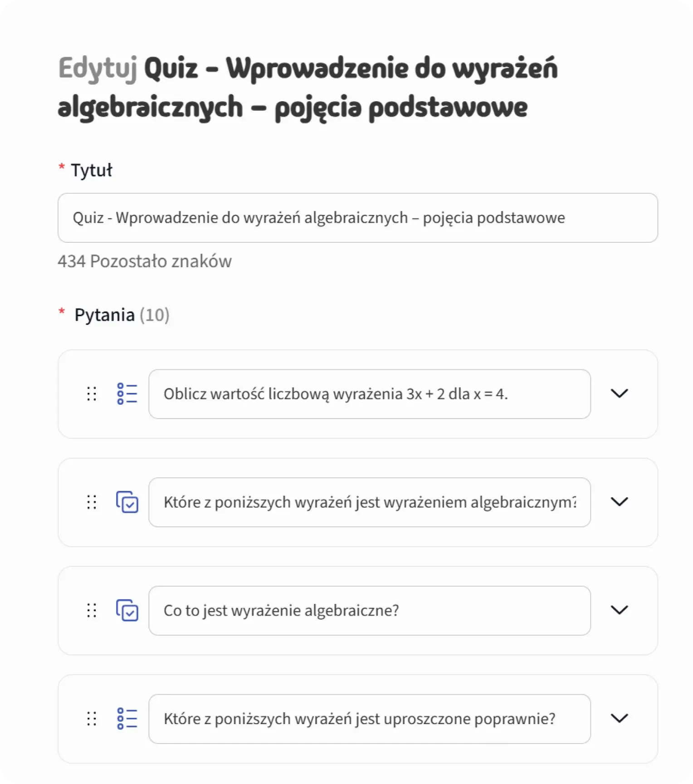The width and height of the screenshot is (693, 784).
Task: Edit the 'uproszczone poprawnie' question text
Action: coord(369,719)
